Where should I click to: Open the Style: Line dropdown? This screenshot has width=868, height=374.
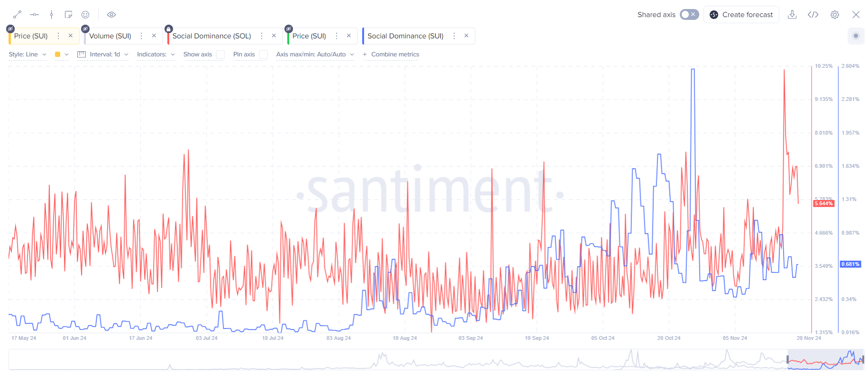click(x=27, y=55)
